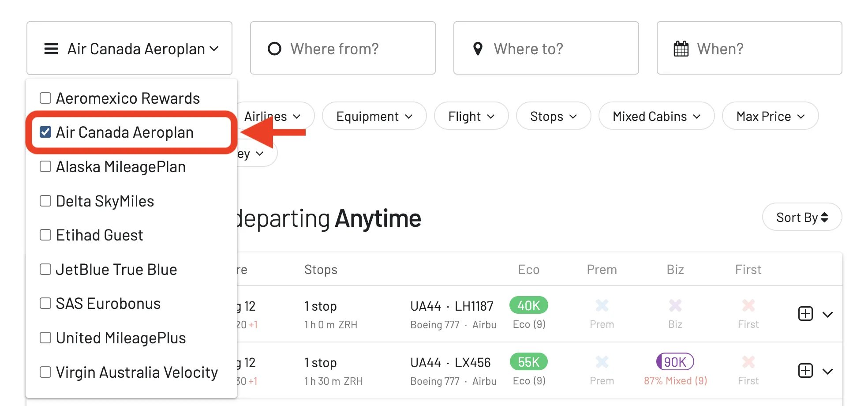
Task: Expand the UA44 LX456 flight row chevron
Action: click(x=828, y=371)
